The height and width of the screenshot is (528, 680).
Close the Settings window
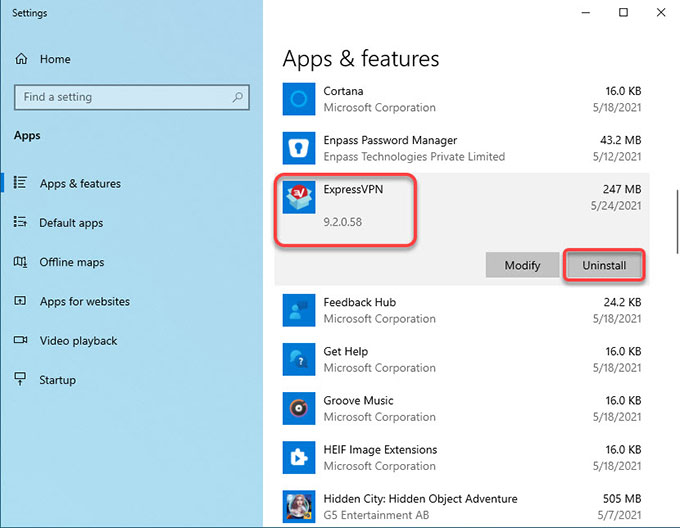[661, 13]
